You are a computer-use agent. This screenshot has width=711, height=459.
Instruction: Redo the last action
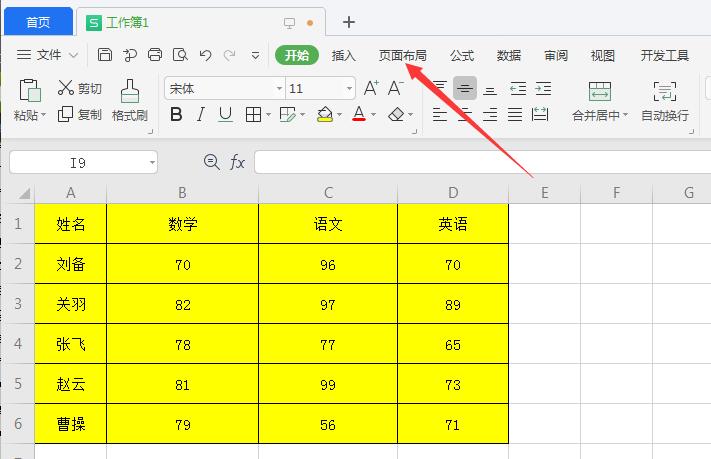point(229,55)
